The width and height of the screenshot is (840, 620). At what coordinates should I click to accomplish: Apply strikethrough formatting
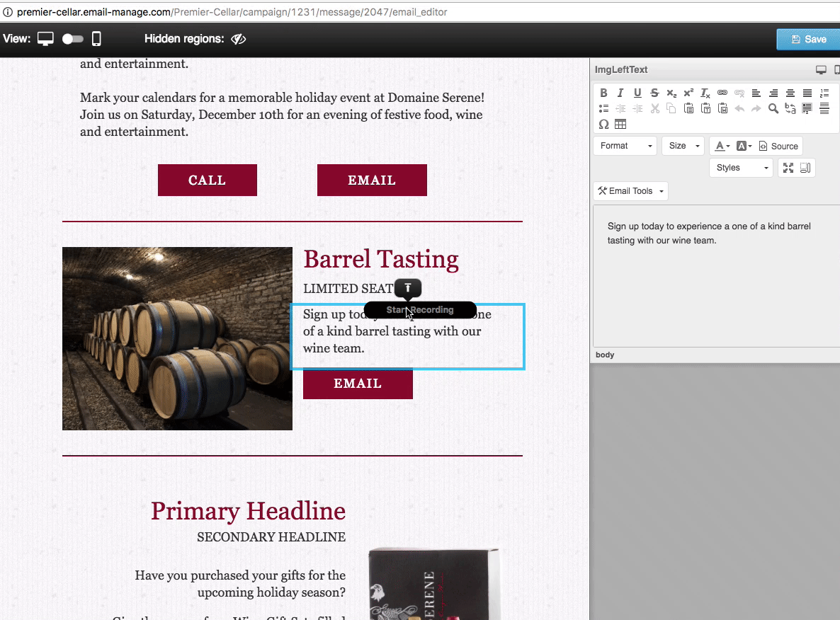click(654, 93)
